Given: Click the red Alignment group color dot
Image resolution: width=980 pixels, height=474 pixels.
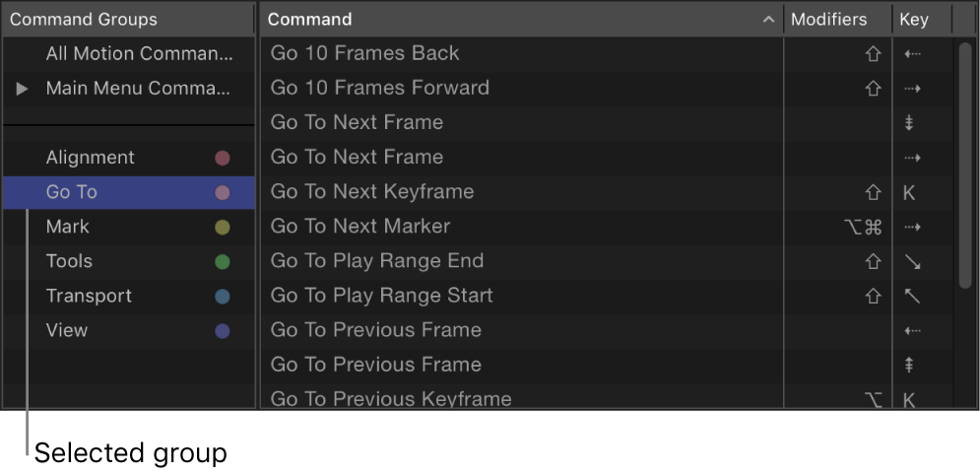Looking at the screenshot, I should (x=223, y=158).
